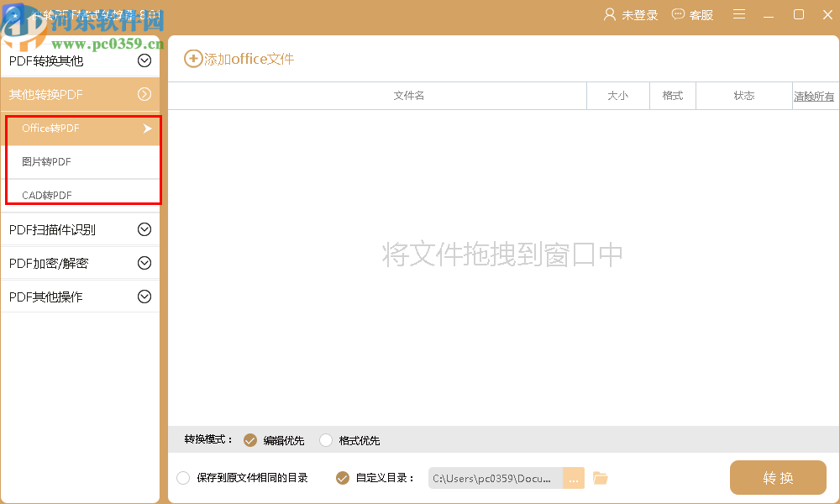Collapse the PDF转换其他 section
The image size is (840, 504).
tap(144, 60)
